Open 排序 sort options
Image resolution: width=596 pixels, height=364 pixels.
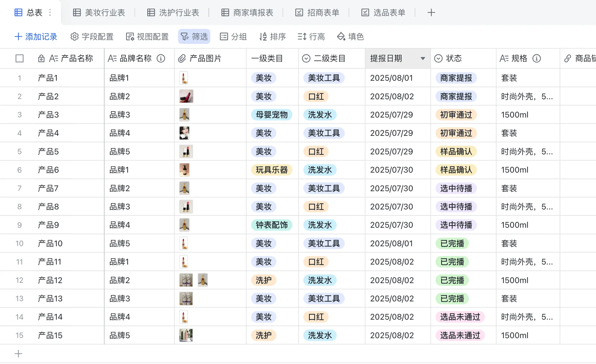(x=272, y=37)
